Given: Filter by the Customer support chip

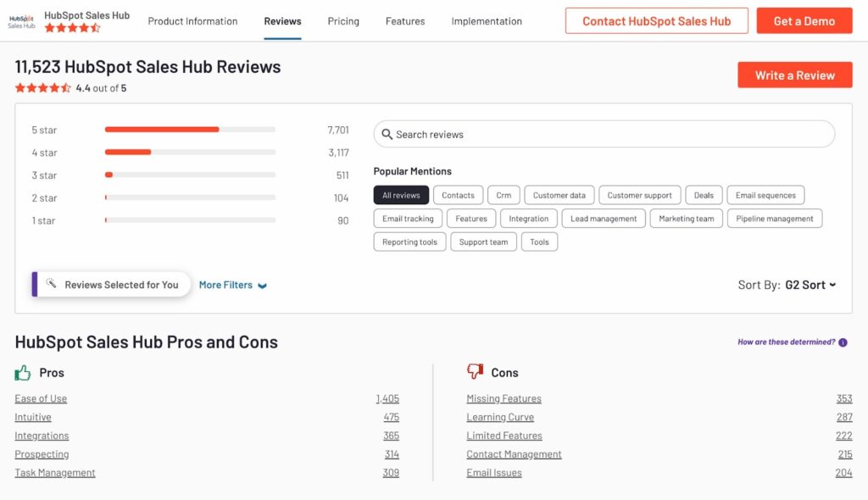Looking at the screenshot, I should [x=639, y=195].
